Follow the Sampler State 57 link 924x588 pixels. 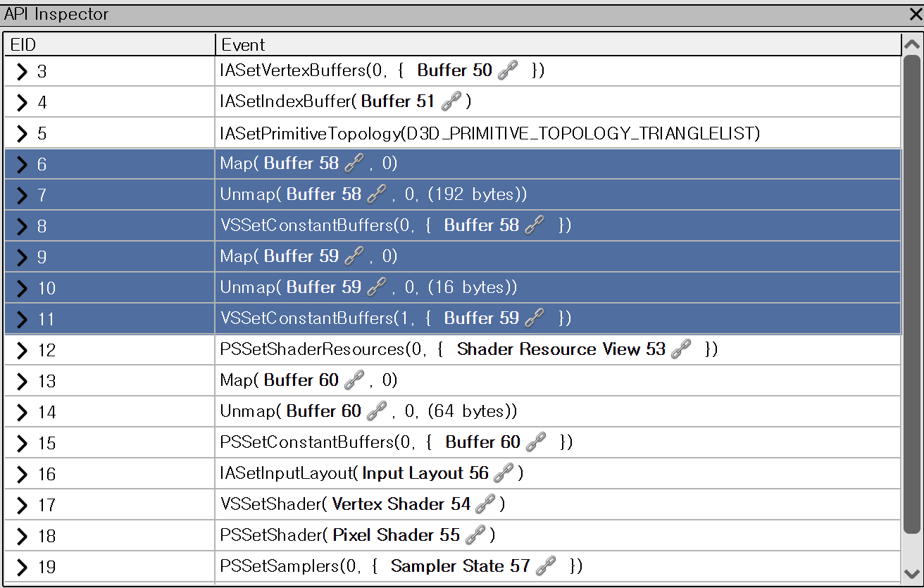click(460, 566)
